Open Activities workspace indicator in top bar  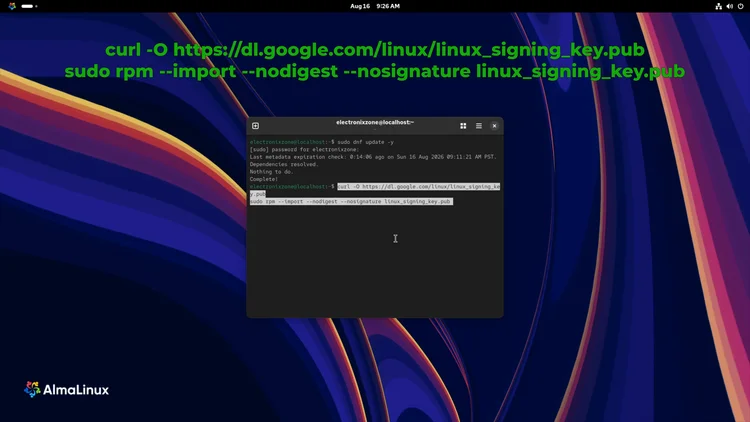pyautogui.click(x=29, y=6)
